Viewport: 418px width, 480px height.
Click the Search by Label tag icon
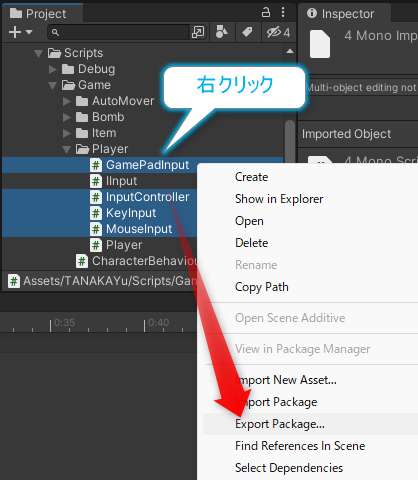coord(247,32)
